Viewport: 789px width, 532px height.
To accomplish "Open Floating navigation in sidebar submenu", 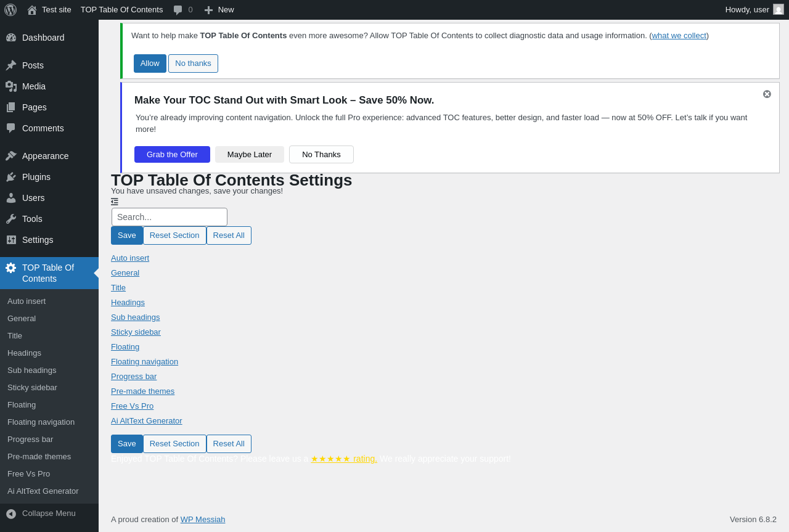I will coord(41,422).
